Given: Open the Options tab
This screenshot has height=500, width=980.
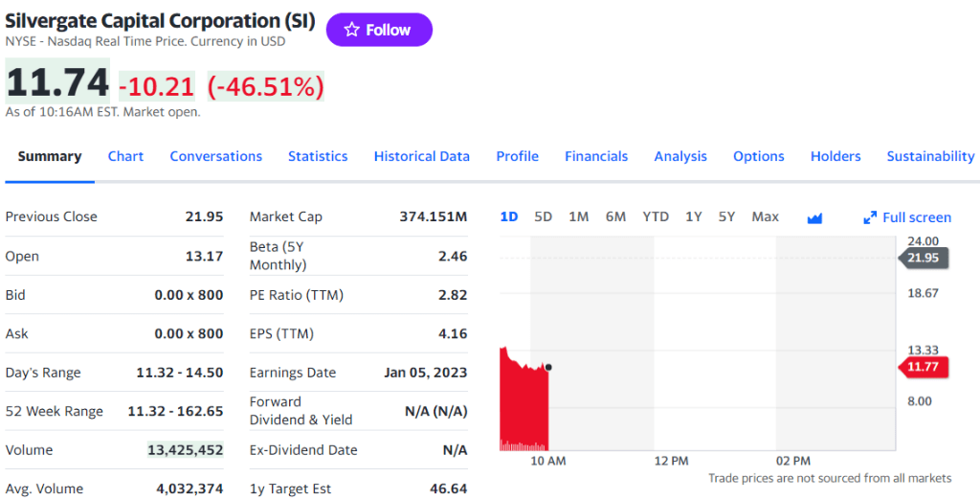Looking at the screenshot, I should click(x=758, y=156).
